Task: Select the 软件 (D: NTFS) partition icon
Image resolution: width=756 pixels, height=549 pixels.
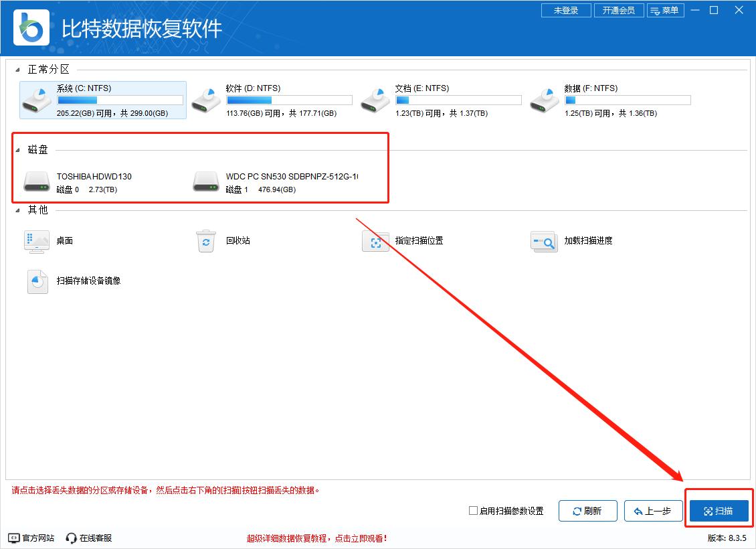Action: 206,100
